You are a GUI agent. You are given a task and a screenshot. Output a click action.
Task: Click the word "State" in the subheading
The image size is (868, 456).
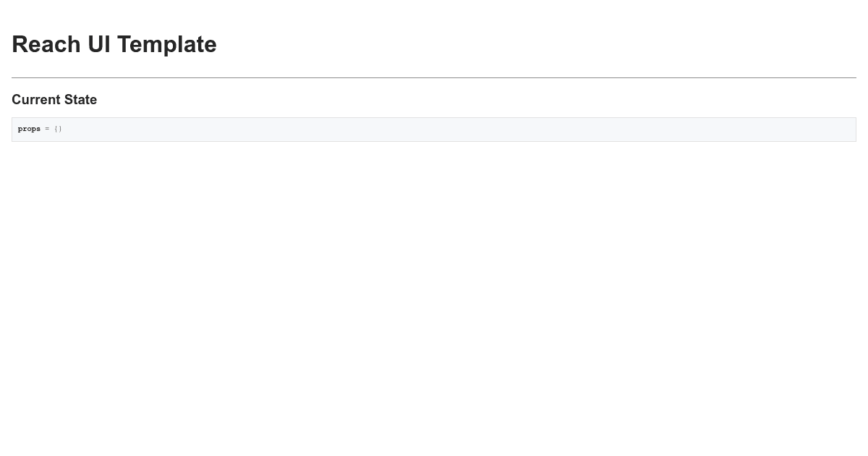[81, 100]
